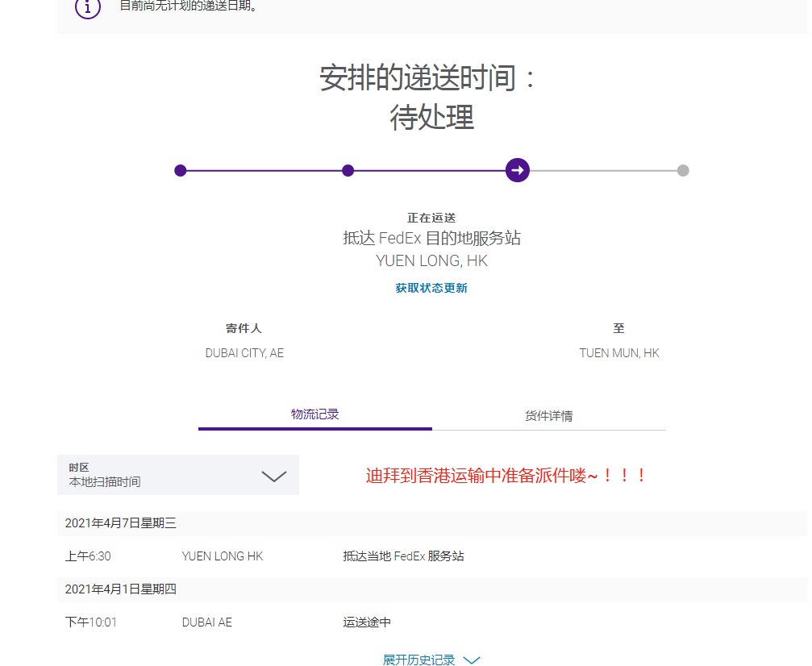
Task: Click the 获取状态更新 link
Action: (431, 288)
